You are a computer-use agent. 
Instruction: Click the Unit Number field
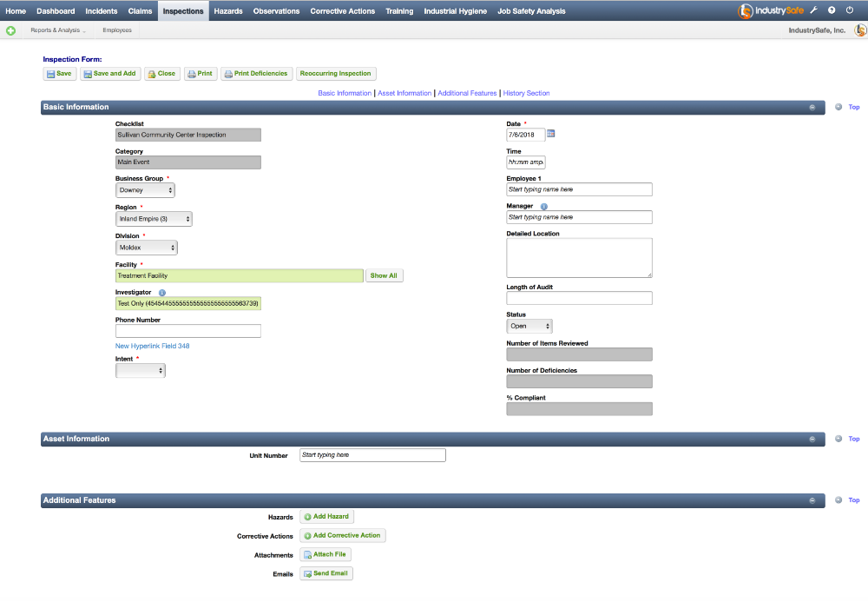[x=372, y=455]
